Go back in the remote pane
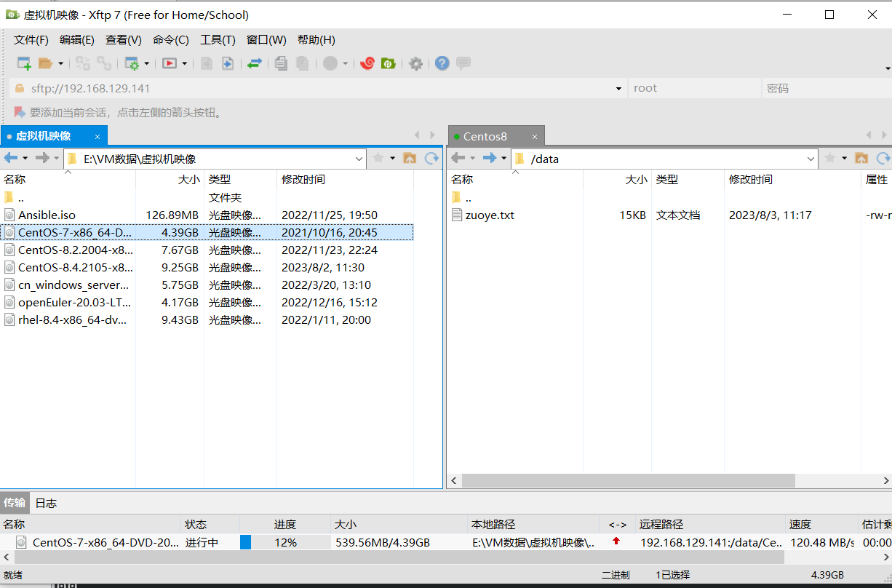Viewport: 892px width, 588px height. click(458, 158)
